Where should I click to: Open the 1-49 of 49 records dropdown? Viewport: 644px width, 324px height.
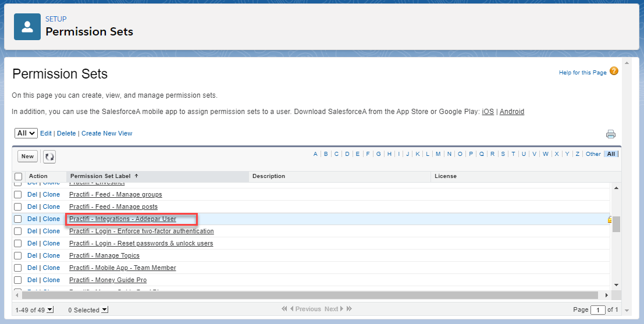(50, 310)
